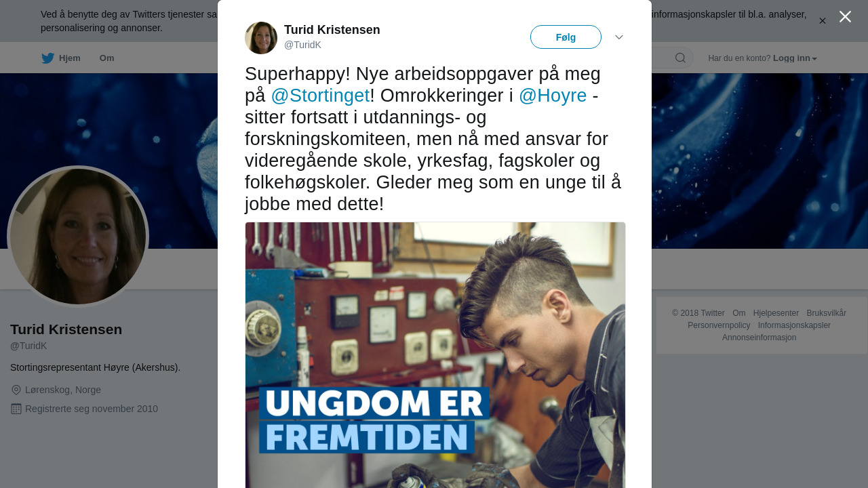Click the search magnifier icon
The width and height of the screenshot is (868, 488).
click(680, 58)
